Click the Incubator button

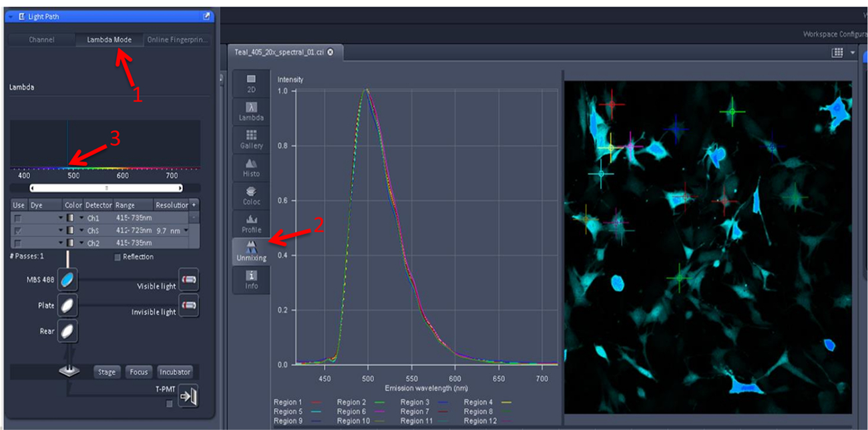[175, 372]
